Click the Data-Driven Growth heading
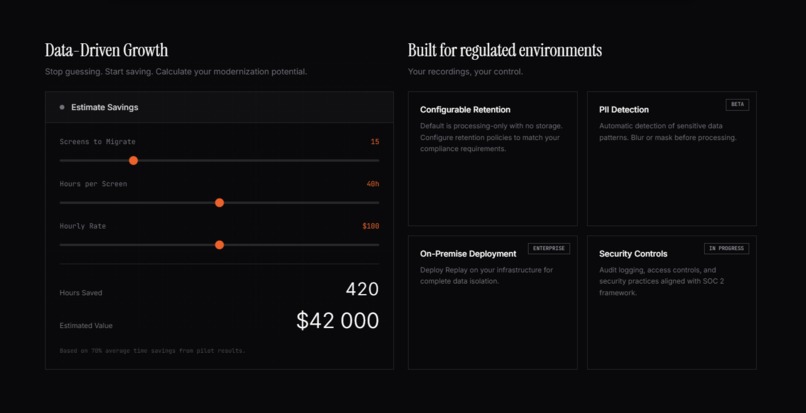 click(x=106, y=50)
